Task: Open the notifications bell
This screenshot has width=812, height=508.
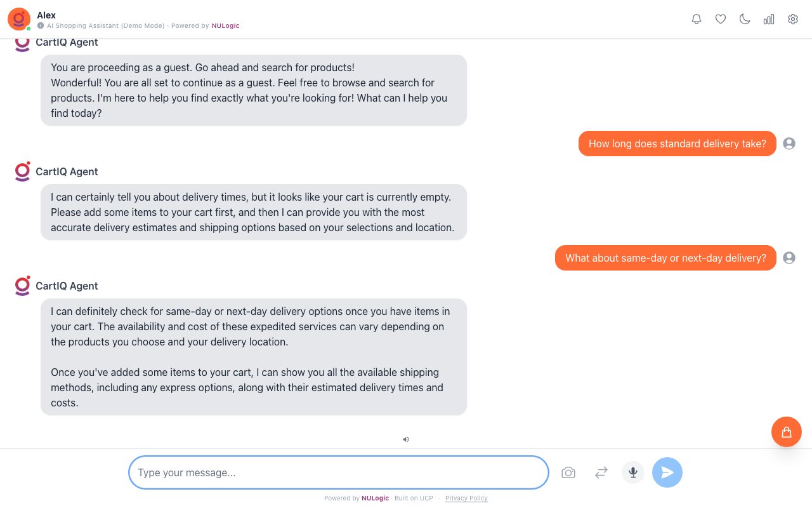Action: point(697,19)
